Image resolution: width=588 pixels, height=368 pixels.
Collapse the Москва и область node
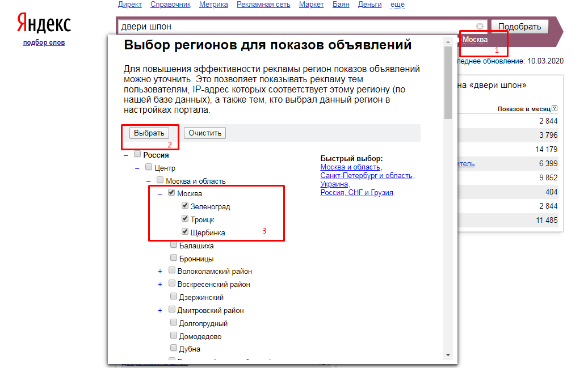[149, 182]
